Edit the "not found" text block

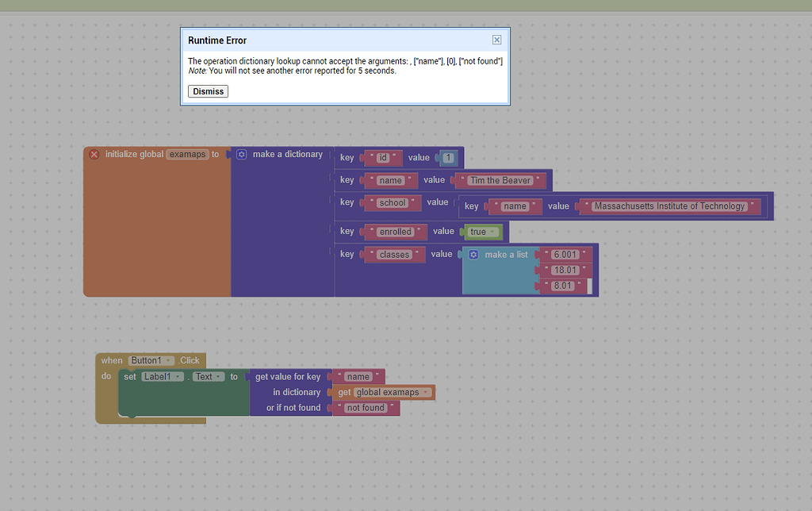coord(366,408)
